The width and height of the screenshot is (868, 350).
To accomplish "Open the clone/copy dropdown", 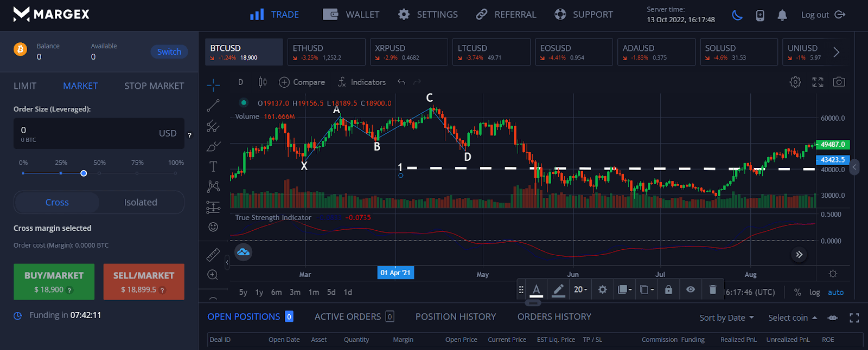I will click(647, 289).
